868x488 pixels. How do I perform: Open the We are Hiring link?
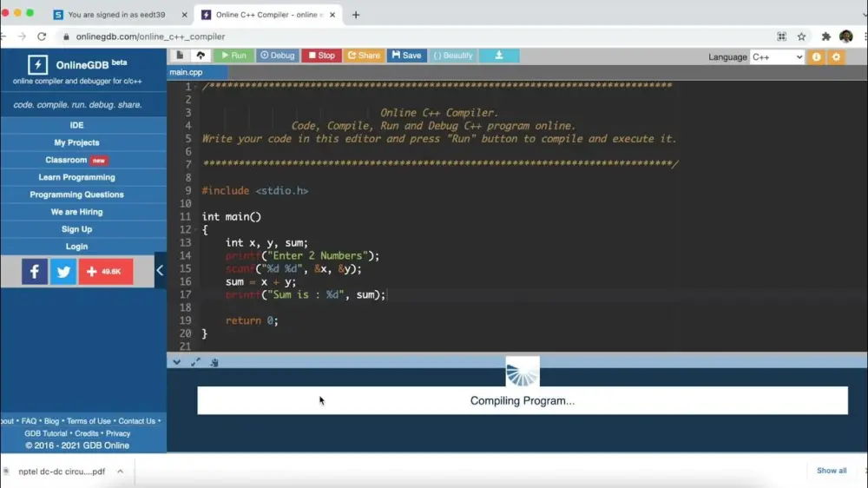click(x=76, y=212)
